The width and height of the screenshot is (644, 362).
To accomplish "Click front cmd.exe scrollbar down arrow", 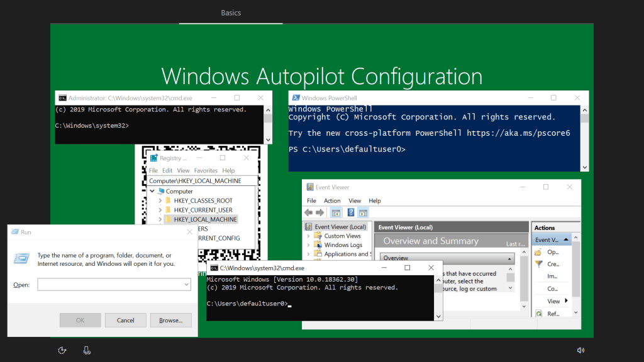I will coord(438,316).
